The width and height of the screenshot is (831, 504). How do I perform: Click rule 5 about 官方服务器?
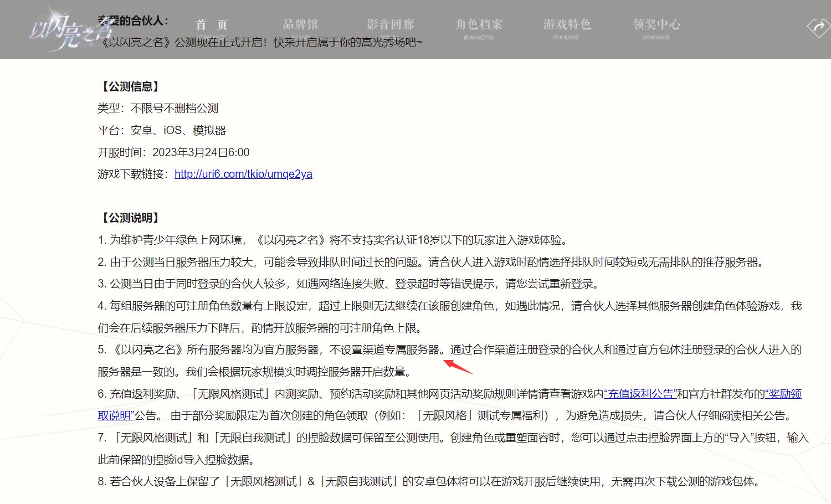coord(450,361)
